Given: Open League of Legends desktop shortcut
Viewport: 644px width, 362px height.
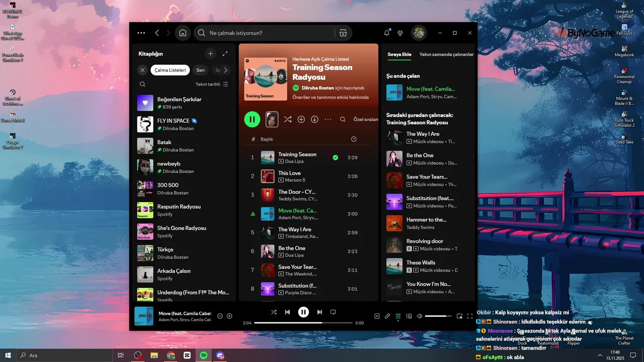Looking at the screenshot, I should coord(624,10).
